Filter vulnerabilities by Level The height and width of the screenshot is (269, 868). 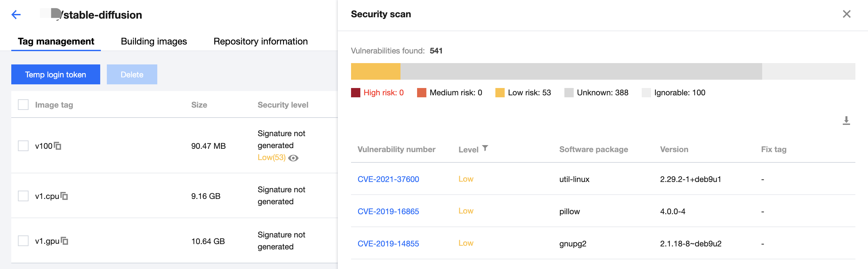[485, 148]
